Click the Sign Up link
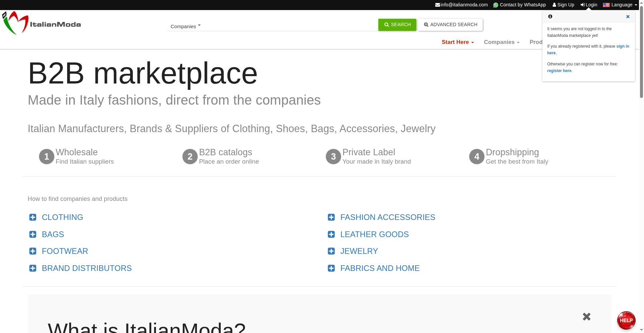This screenshot has height=333, width=644. (x=563, y=5)
